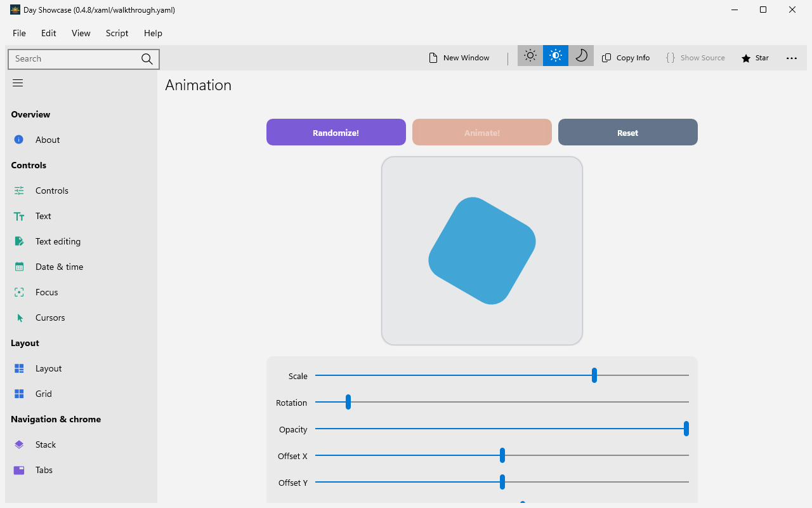Click the Opacity slider thumb
812x508 pixels.
686,429
